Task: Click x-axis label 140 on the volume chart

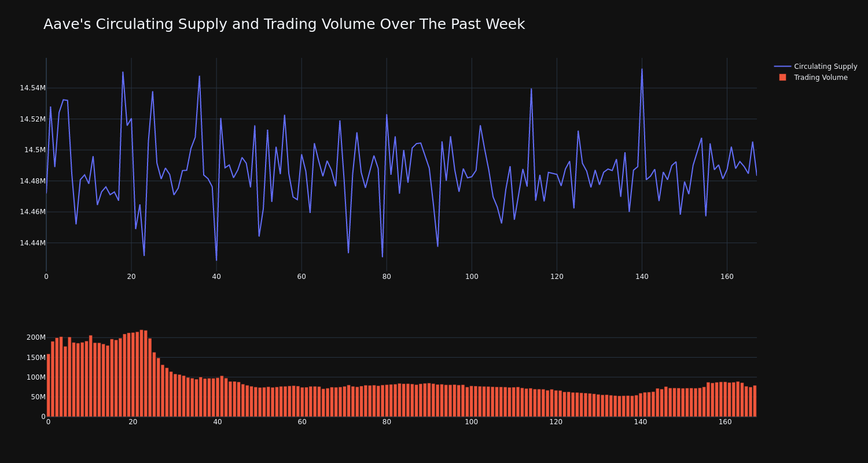Action: click(x=641, y=422)
